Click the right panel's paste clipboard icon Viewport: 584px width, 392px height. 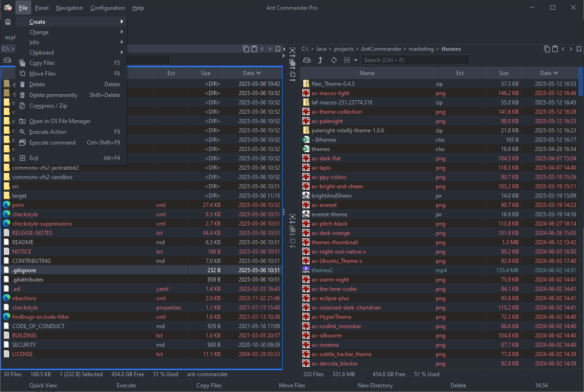click(x=554, y=49)
